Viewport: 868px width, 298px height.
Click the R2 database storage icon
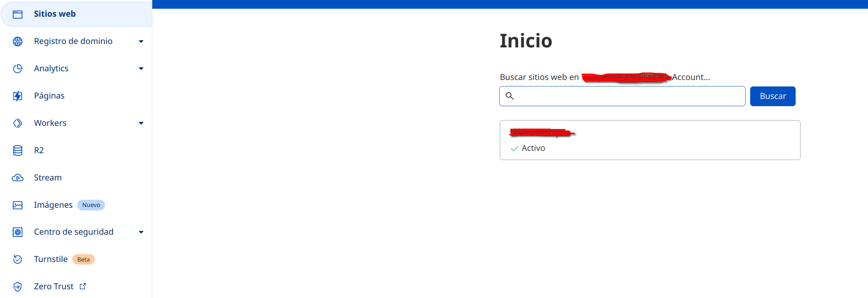coord(17,151)
